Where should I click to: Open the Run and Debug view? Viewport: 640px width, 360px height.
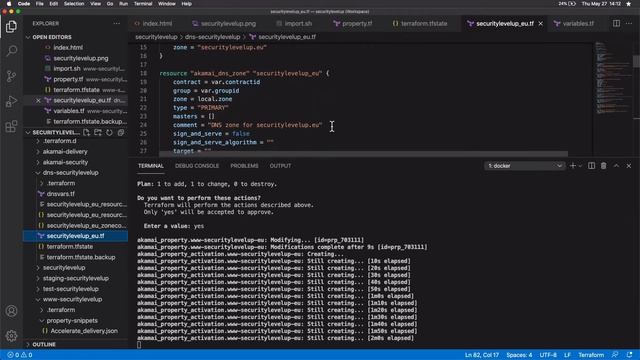[11, 101]
